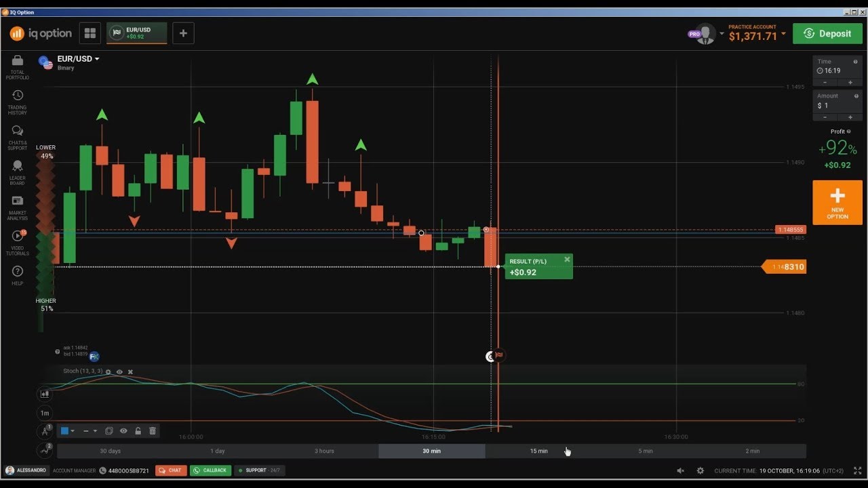Open the 1m candle interval selector

(45, 413)
